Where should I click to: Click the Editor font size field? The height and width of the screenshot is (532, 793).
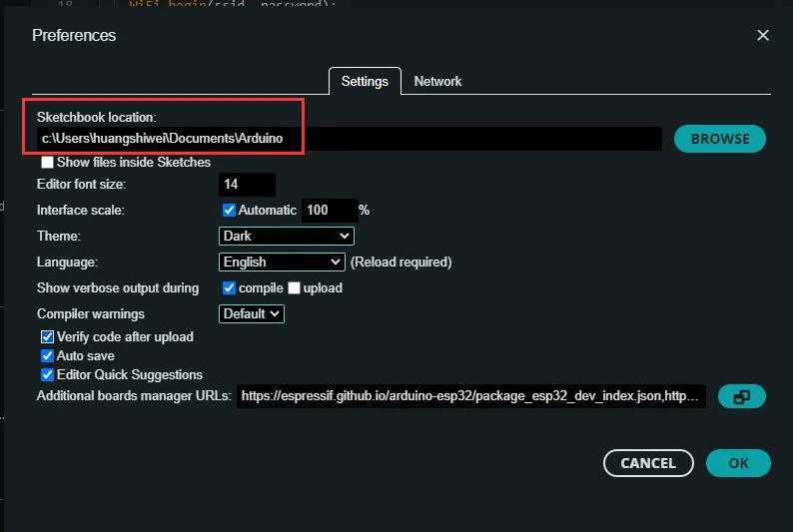[247, 185]
